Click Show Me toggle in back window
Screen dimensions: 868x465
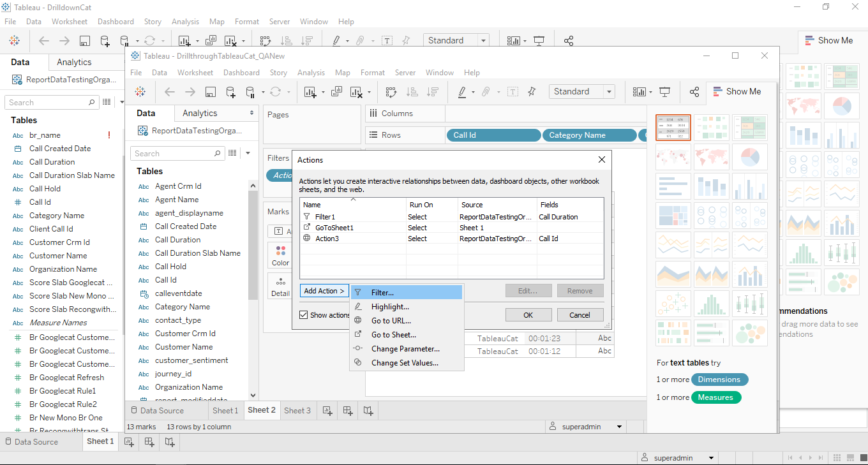[829, 40]
